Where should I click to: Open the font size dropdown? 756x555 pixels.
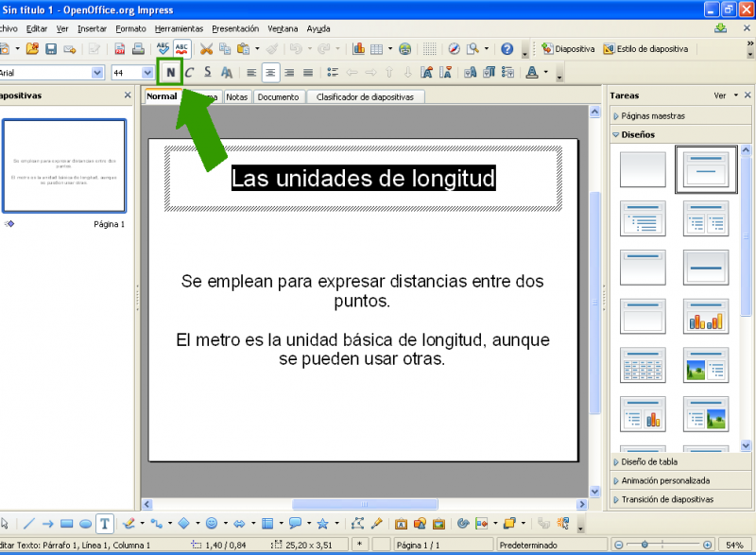(x=146, y=72)
